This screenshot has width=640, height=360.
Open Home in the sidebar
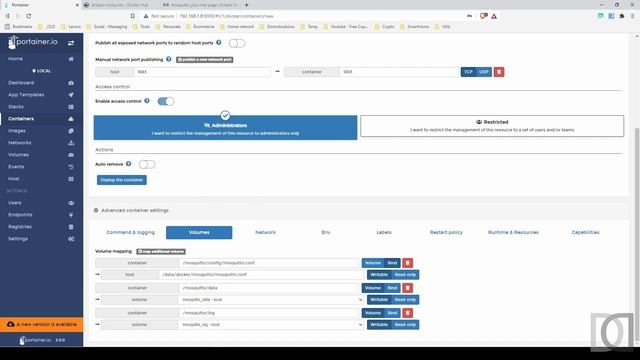pyautogui.click(x=16, y=59)
